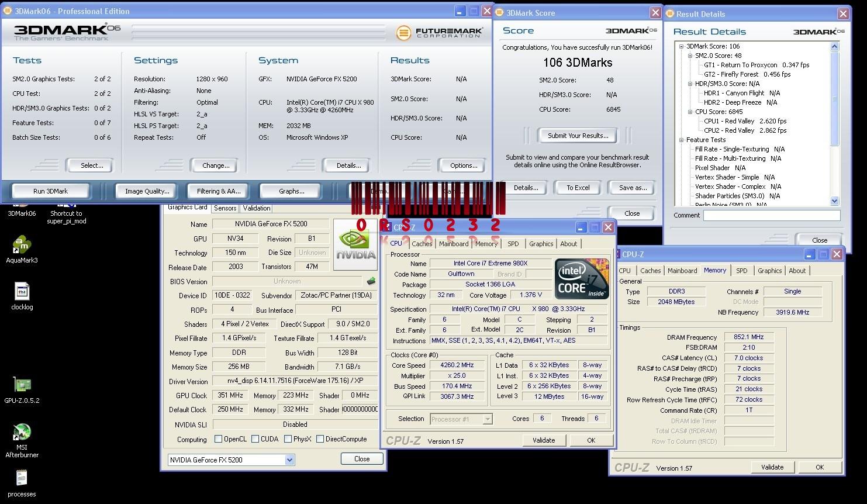Image resolution: width=867 pixels, height=504 pixels.
Task: Toggle the PhysX checkbox in GPU-Z
Action: (x=288, y=439)
